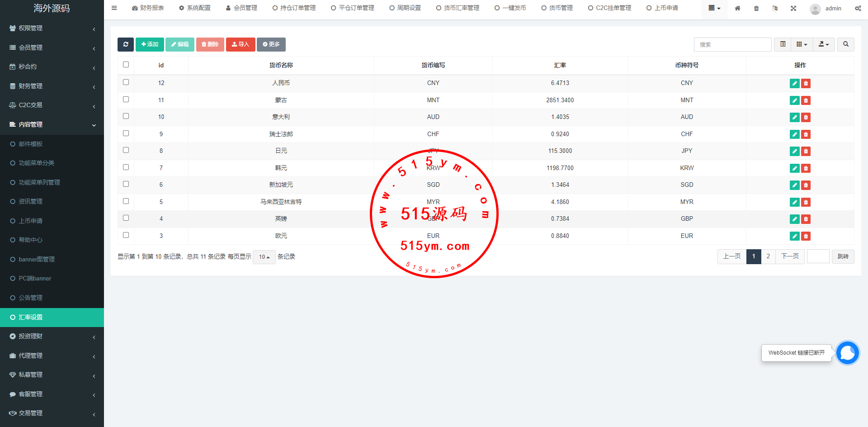Viewport: 868px width, 427px height.
Task: Tick the checkbox for the 蒙古 row
Action: coord(126,100)
